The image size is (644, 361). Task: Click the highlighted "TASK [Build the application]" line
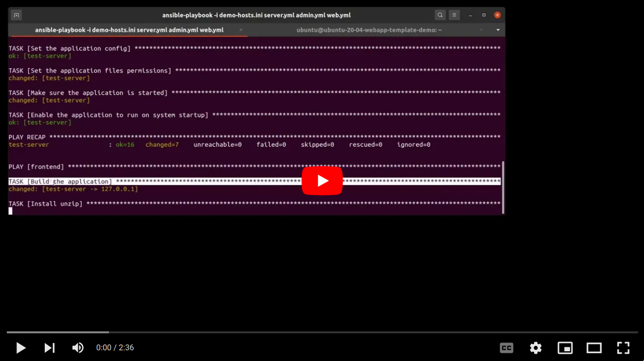254,182
